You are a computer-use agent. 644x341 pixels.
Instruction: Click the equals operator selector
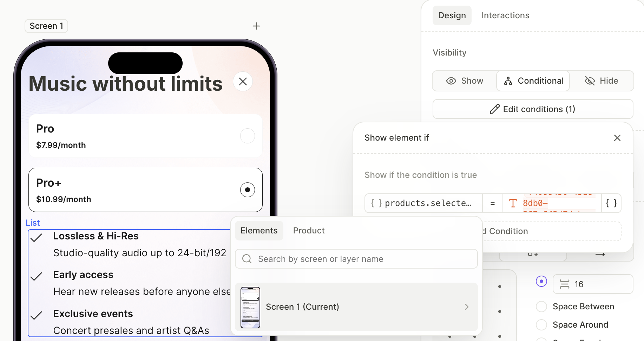(493, 203)
